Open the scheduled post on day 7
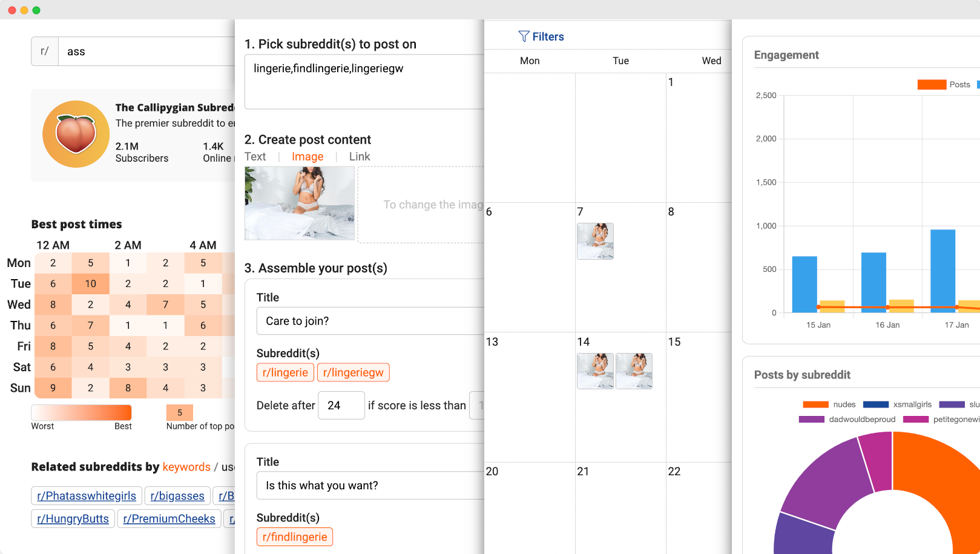This screenshot has height=554, width=980. (595, 241)
